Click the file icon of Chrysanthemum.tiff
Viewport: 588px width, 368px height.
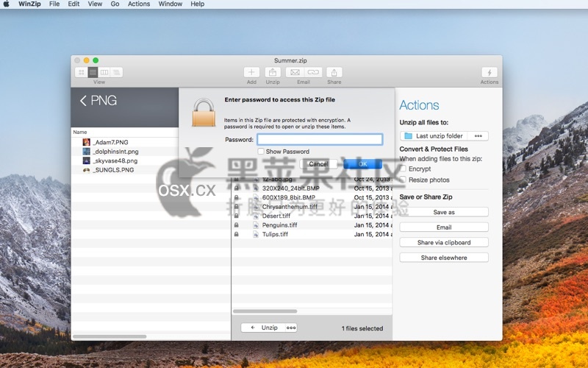pos(256,207)
